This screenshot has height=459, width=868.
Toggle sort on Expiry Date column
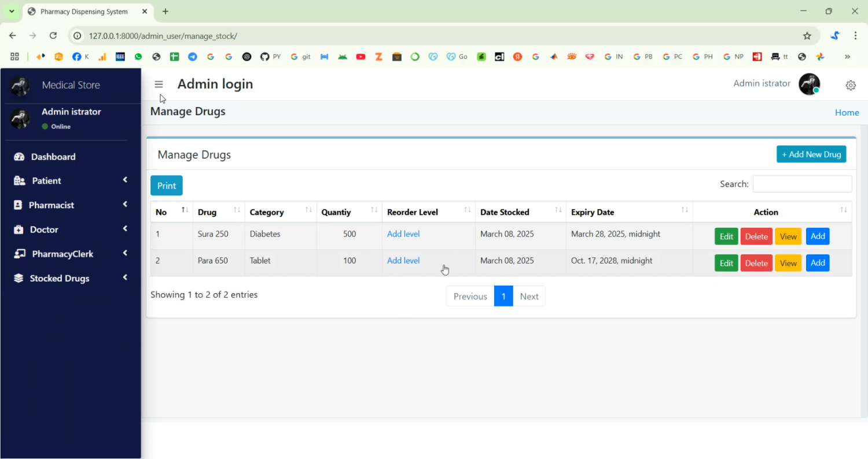(x=628, y=212)
